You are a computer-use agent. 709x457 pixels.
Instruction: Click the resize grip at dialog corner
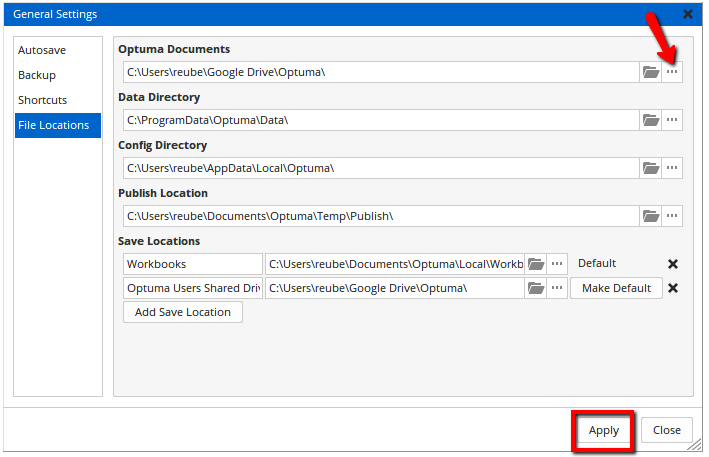(x=695, y=445)
